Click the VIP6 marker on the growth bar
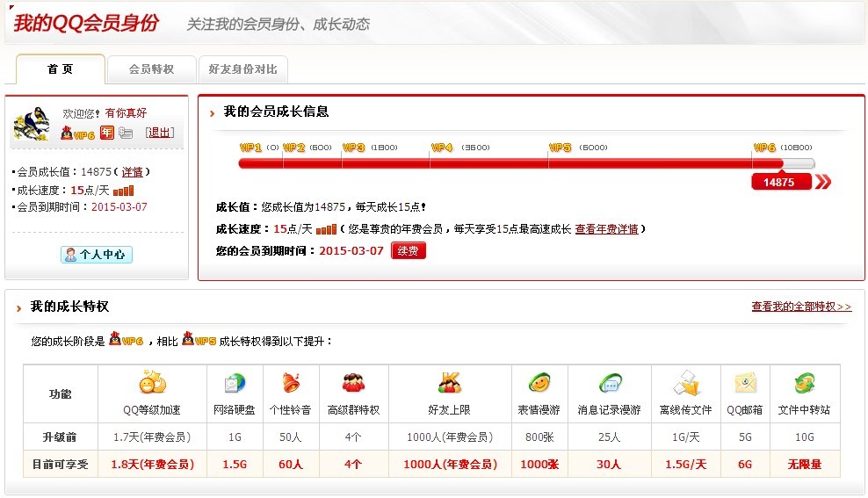 [764, 148]
